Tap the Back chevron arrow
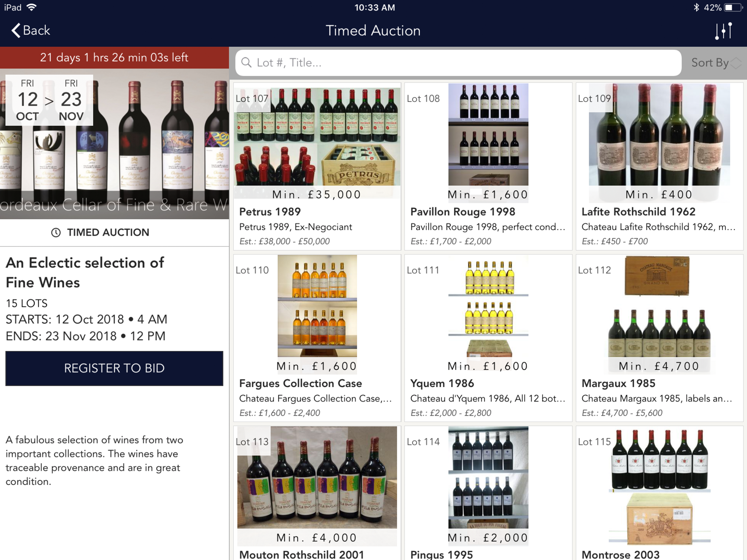The height and width of the screenshot is (560, 747). pos(16,30)
